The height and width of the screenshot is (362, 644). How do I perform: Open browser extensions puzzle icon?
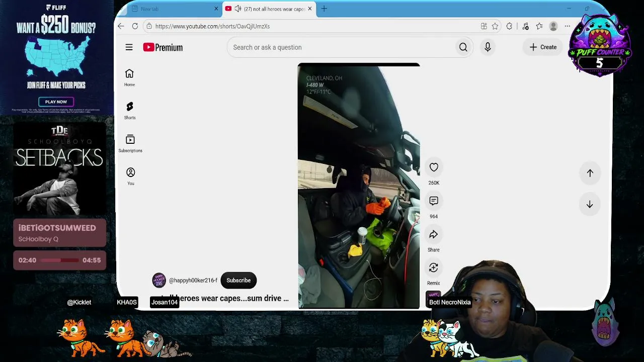pos(509,26)
